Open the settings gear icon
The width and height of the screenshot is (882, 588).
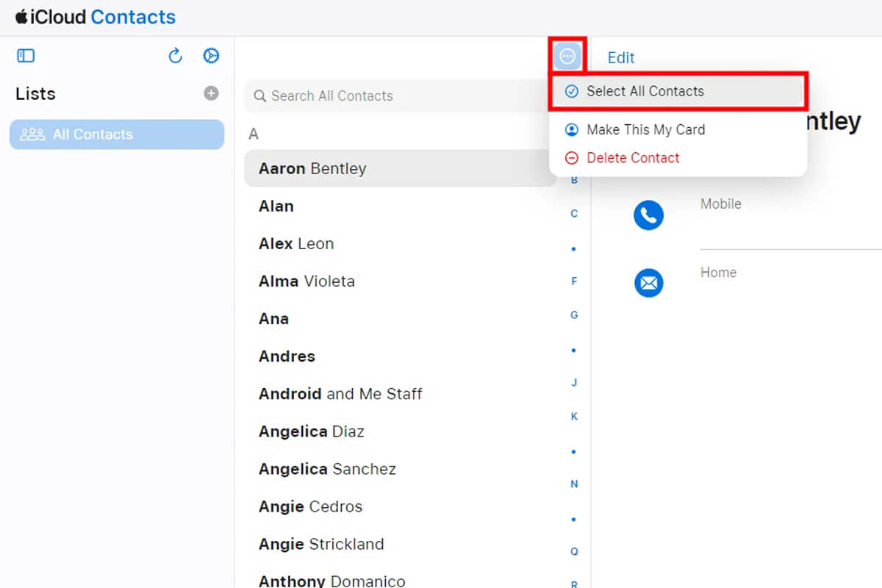[x=211, y=56]
